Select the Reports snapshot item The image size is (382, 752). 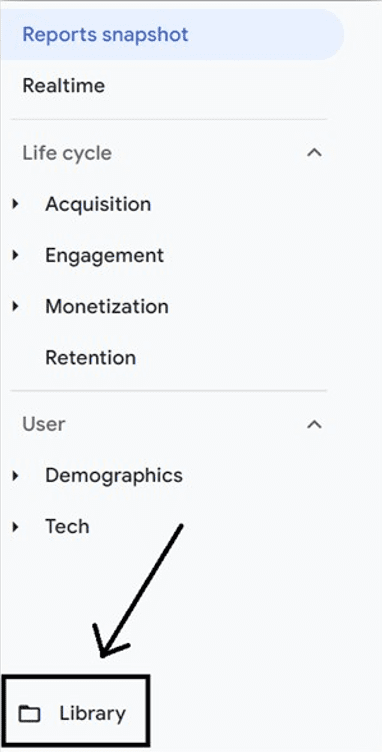click(x=172, y=35)
